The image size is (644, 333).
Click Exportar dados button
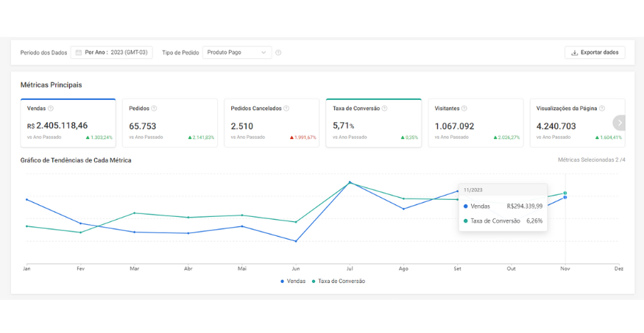coord(595,52)
